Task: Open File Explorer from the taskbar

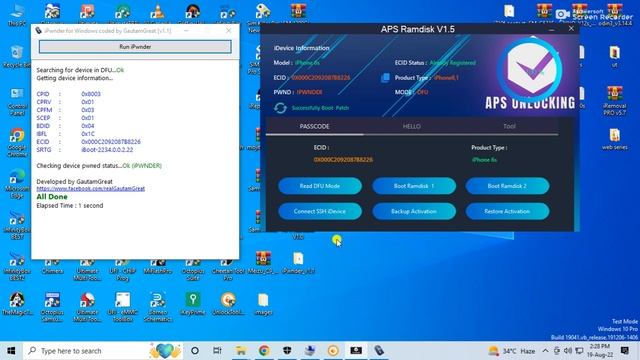Action: click(241, 351)
